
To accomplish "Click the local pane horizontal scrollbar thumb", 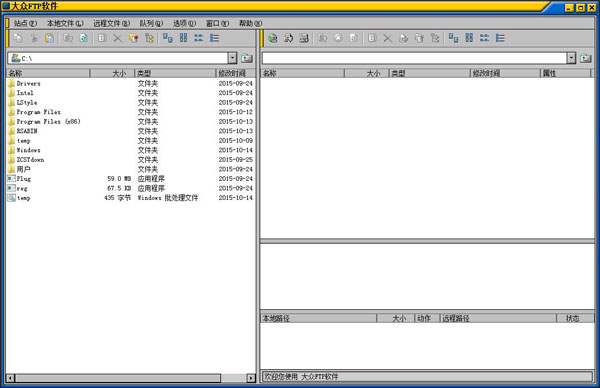I will (118, 378).
